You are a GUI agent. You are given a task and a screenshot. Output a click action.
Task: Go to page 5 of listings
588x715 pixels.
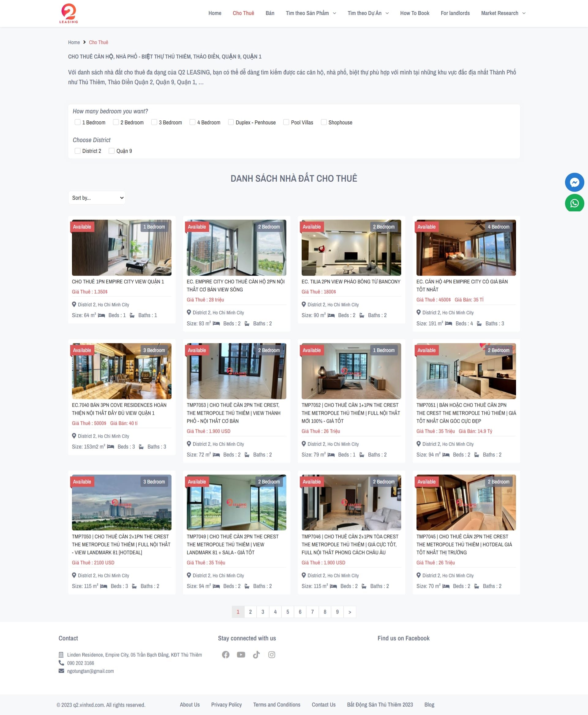(288, 612)
